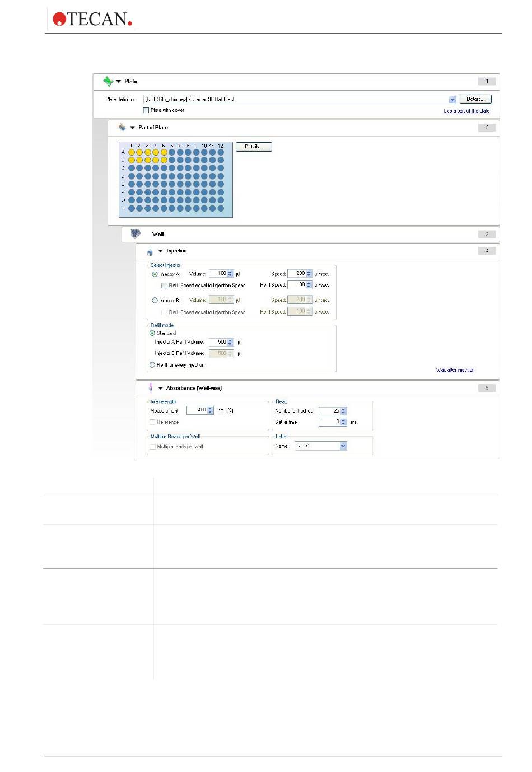The height and width of the screenshot is (772, 532).
Task: Check Injector B Refill Speed equal to Injection Speed
Action: tap(164, 312)
